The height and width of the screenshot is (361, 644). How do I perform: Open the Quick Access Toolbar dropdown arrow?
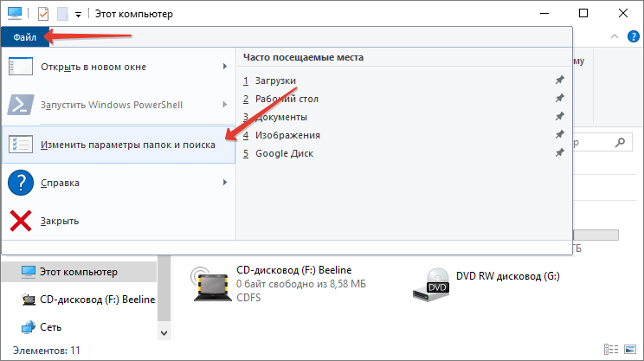pyautogui.click(x=78, y=15)
